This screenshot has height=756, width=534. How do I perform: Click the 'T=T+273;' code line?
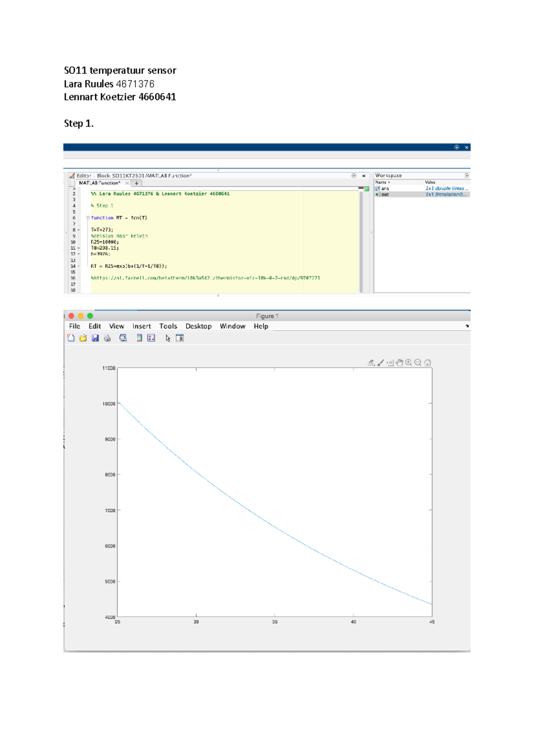[x=102, y=230]
